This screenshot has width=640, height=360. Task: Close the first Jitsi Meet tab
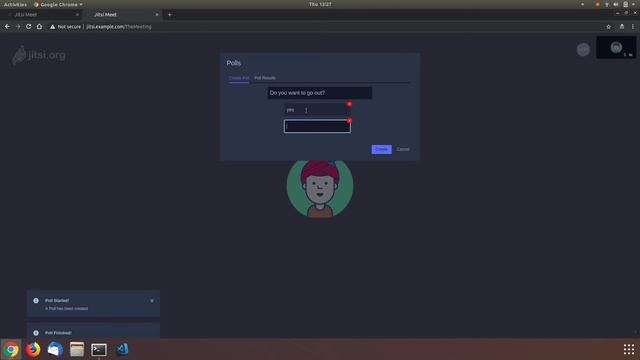77,15
